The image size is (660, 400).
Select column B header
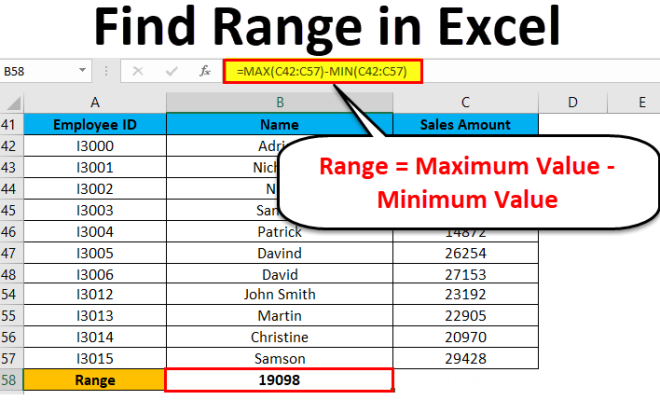coord(280,102)
